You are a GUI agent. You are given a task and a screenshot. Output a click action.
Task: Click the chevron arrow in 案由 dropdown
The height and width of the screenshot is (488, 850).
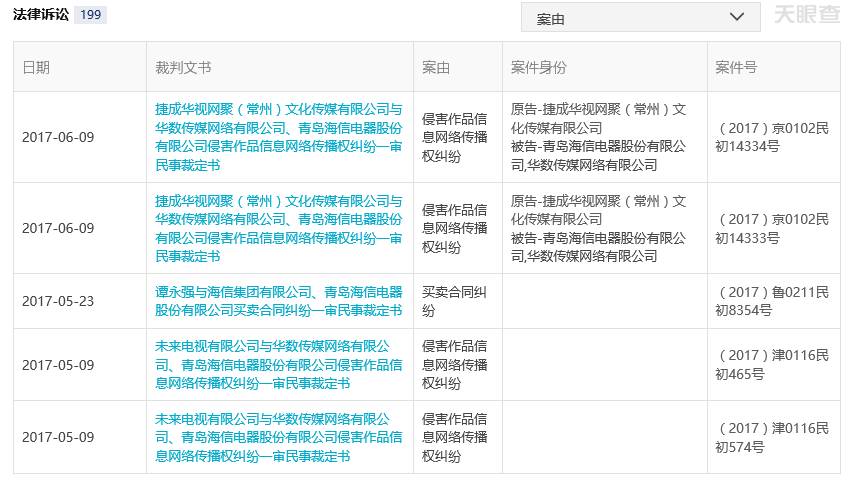click(x=737, y=17)
